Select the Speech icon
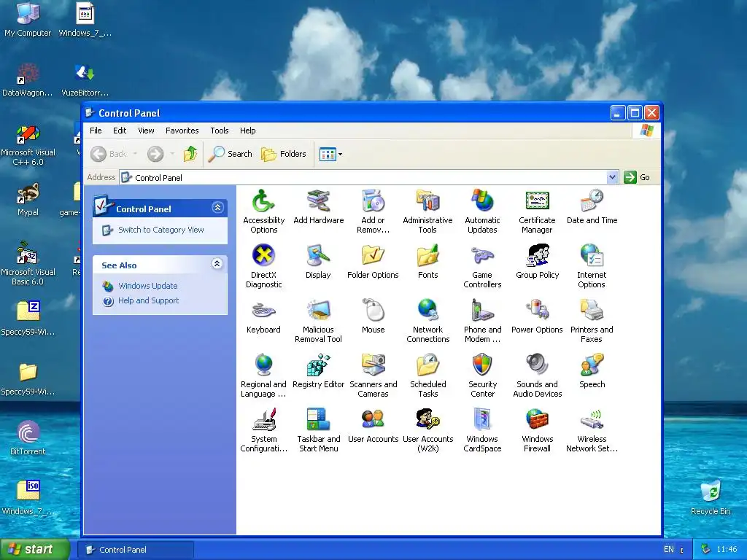Screen dimensions: 747x560 click(x=592, y=371)
